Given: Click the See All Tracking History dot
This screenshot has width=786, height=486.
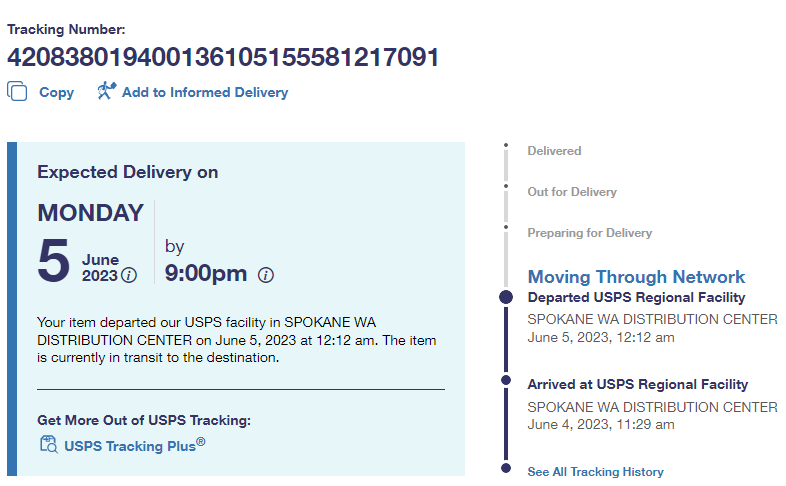Looking at the screenshot, I should (x=506, y=468).
